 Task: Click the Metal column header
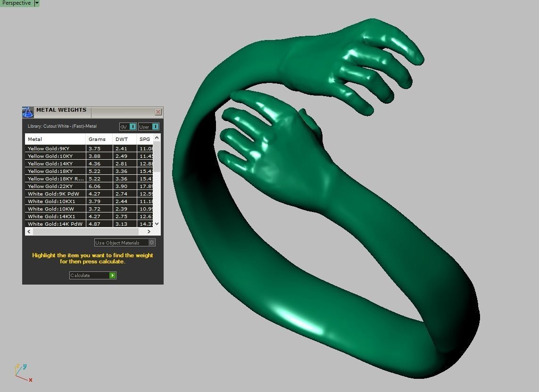(55, 139)
